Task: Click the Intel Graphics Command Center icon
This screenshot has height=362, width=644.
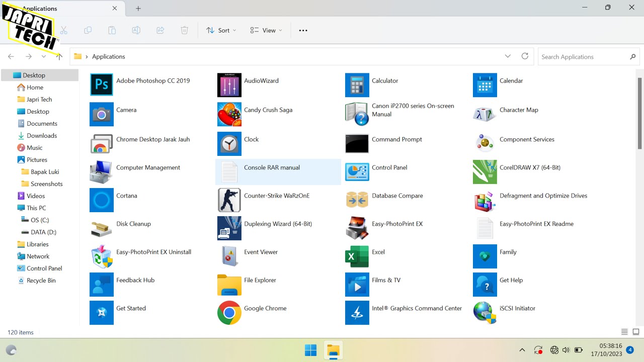Action: tap(357, 313)
